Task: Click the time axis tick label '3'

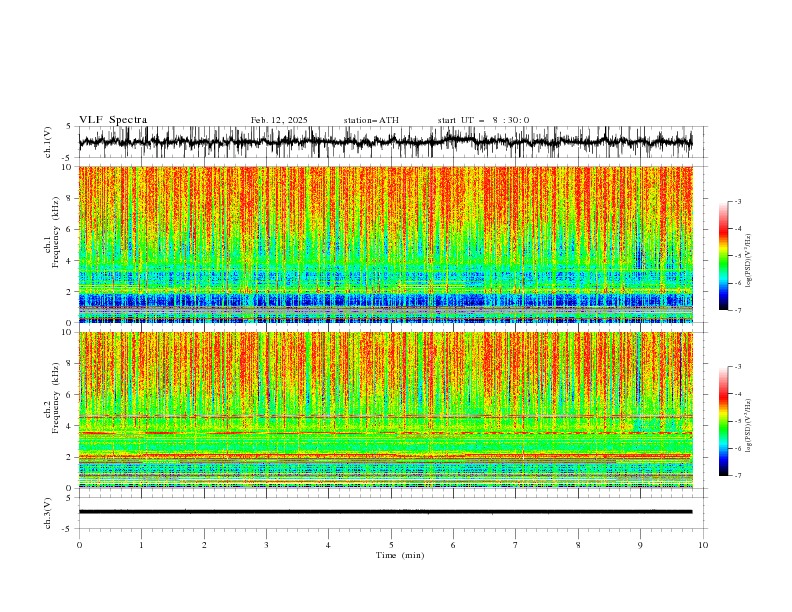Action: (266, 545)
